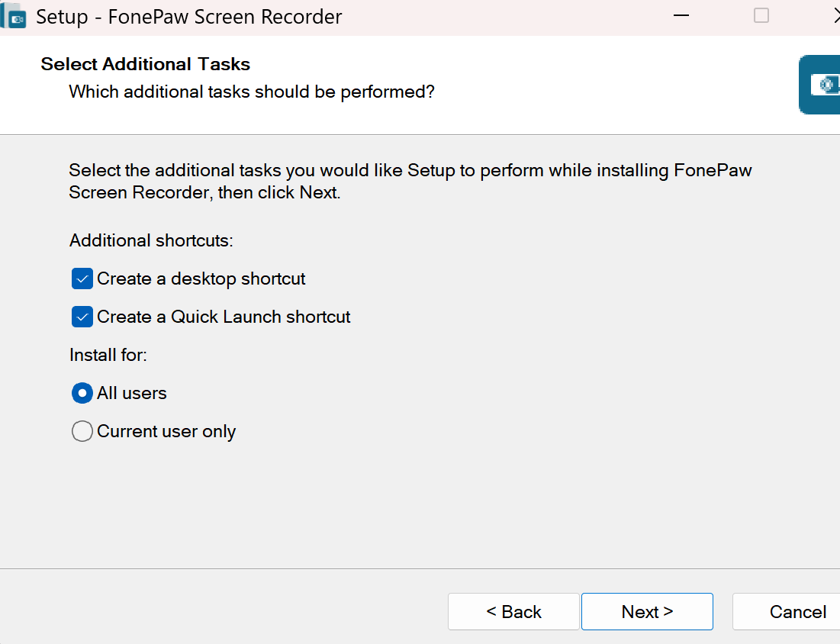Click the "Create a desktop shortcut" label text
Screen dimensions: 840x644
(201, 279)
